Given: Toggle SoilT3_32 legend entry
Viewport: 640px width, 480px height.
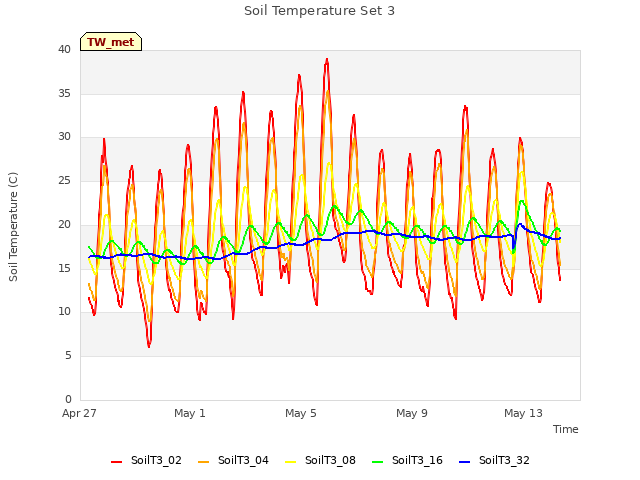Looking at the screenshot, I should pos(494,460).
